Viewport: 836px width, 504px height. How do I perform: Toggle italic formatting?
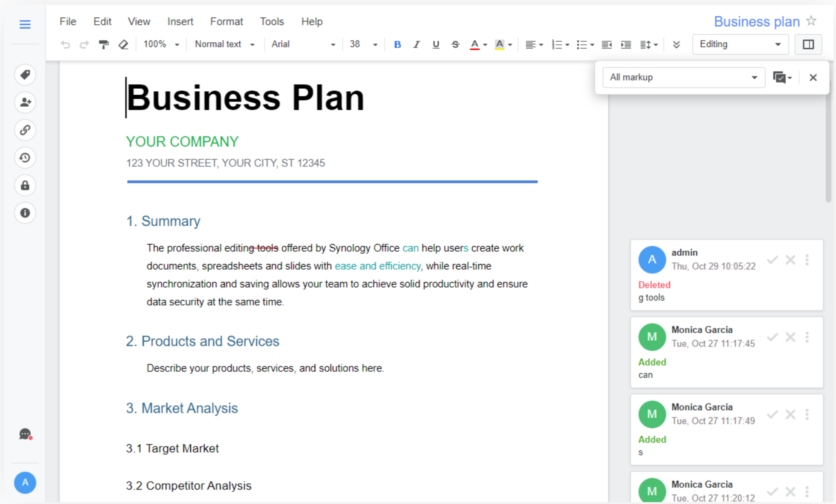tap(416, 44)
